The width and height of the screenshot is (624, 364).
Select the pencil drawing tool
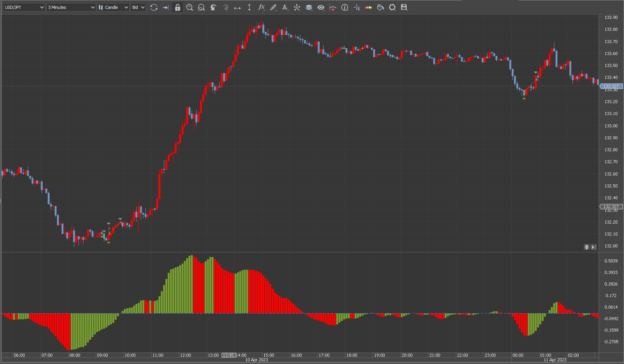(x=273, y=7)
